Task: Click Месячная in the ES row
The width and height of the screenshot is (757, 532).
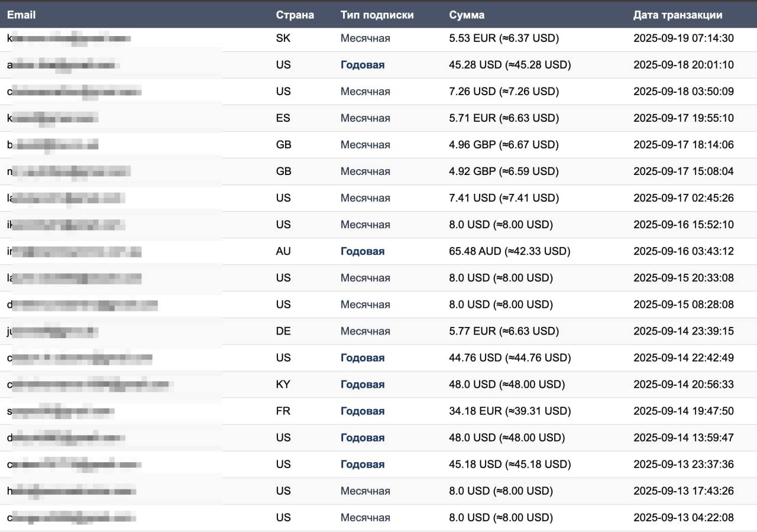Action: pos(365,118)
